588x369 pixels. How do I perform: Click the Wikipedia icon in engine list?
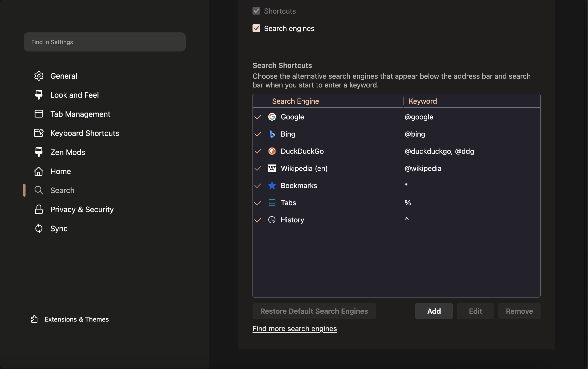pos(272,168)
